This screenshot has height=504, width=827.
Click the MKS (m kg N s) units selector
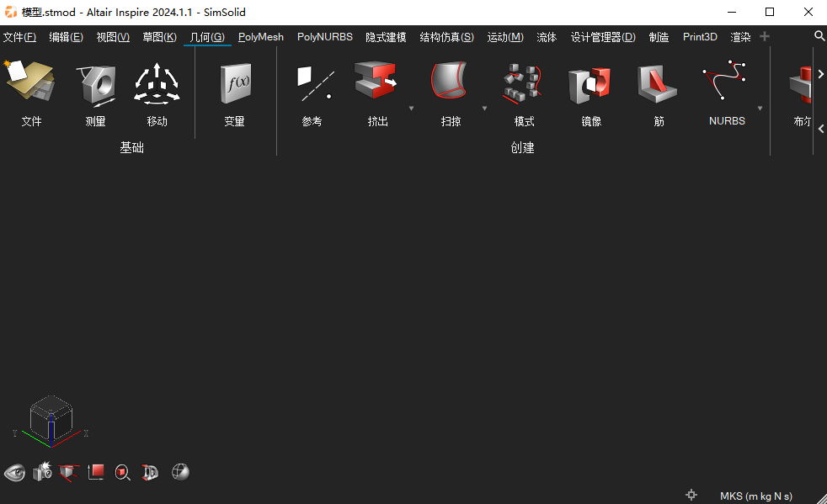coord(755,496)
